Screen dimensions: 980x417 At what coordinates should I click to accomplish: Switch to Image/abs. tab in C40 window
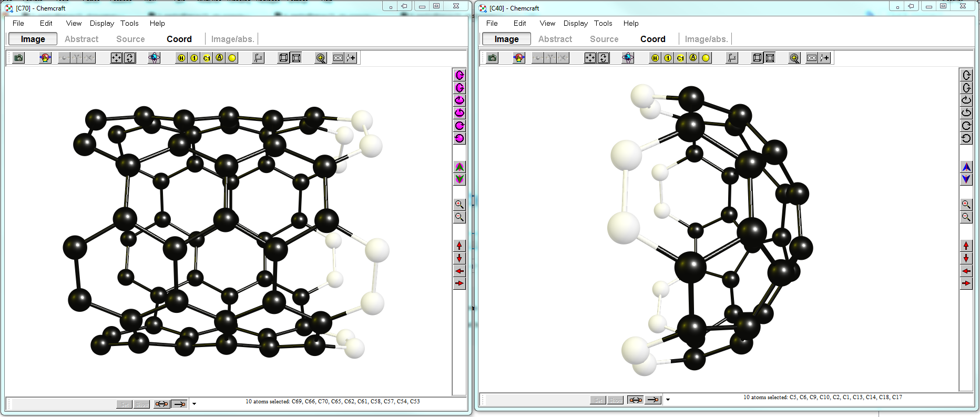(x=706, y=39)
